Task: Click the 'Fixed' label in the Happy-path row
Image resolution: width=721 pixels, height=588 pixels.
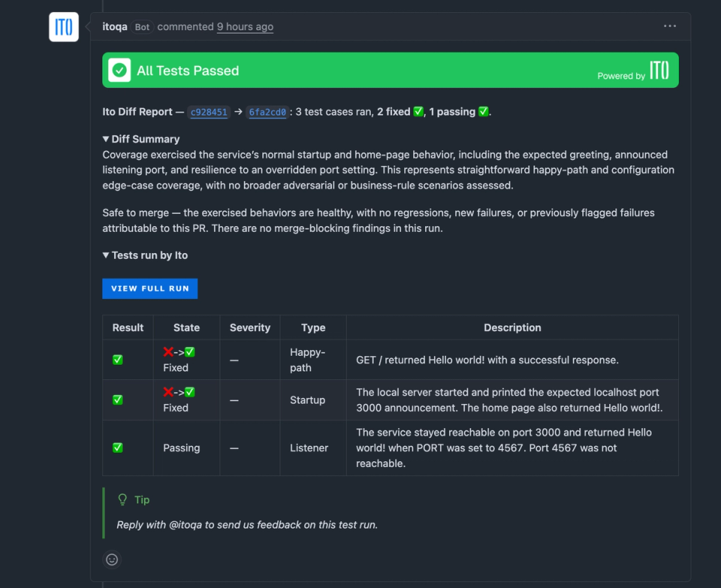Action: tap(176, 367)
